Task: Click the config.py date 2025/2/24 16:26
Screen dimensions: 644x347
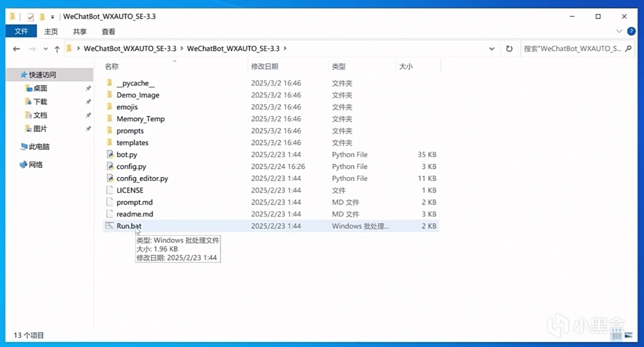Action: tap(278, 167)
